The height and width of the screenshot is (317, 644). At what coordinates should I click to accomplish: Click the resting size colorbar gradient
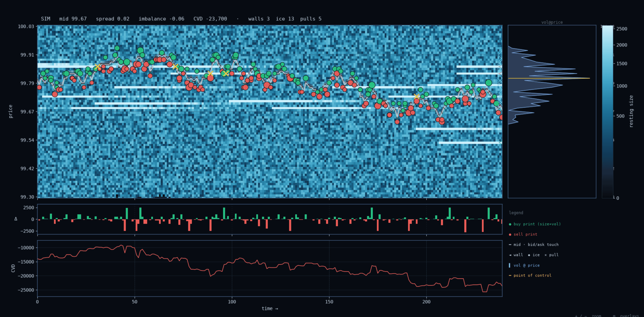pyautogui.click(x=607, y=112)
